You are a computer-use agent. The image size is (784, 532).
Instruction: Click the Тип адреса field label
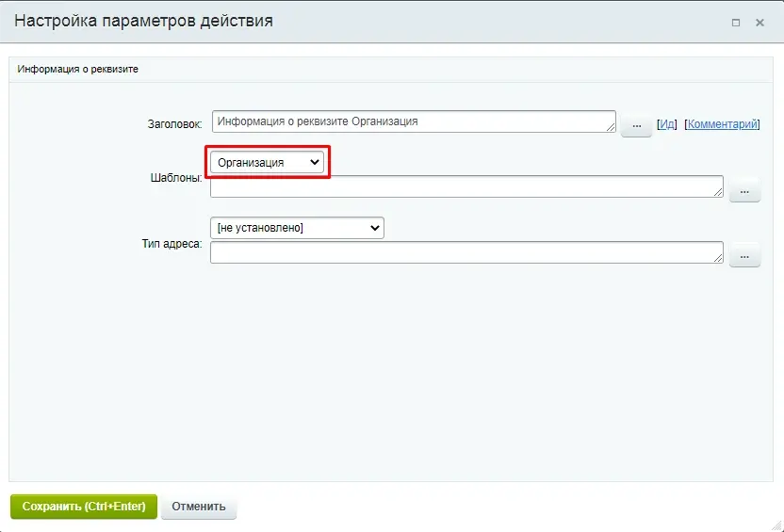(x=171, y=244)
